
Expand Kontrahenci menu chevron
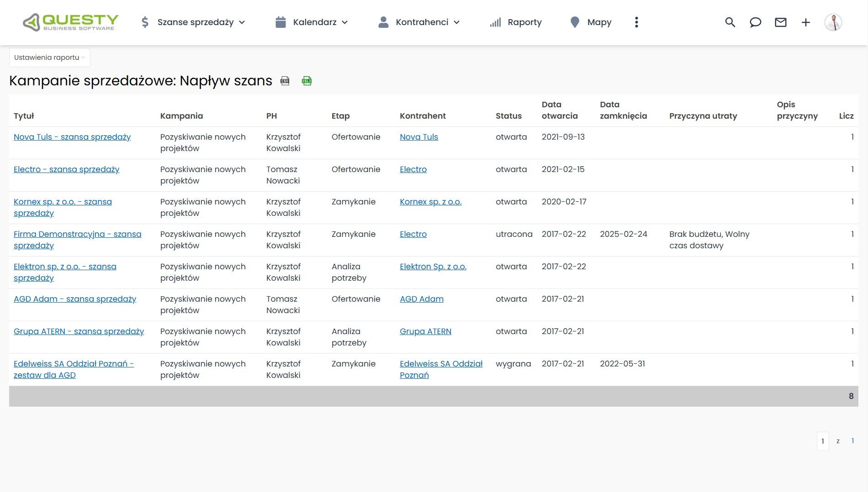pyautogui.click(x=456, y=22)
